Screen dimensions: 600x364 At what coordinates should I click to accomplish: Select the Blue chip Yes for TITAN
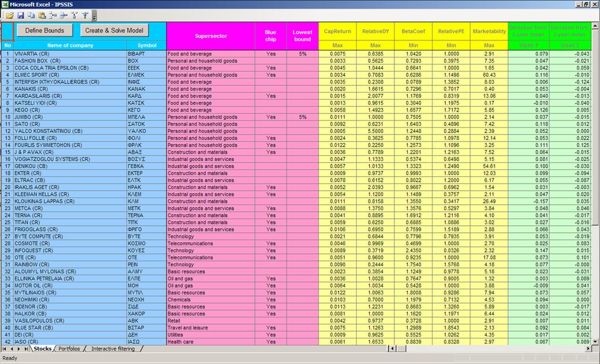[271, 222]
